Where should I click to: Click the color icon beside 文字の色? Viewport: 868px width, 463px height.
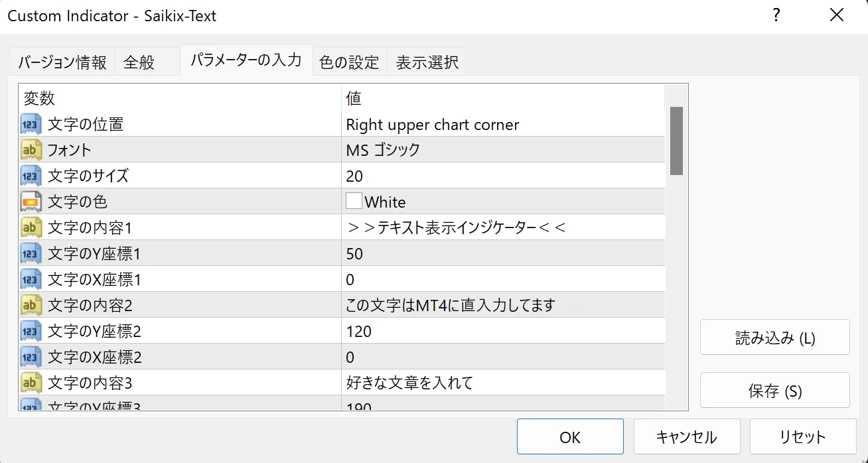coord(31,202)
